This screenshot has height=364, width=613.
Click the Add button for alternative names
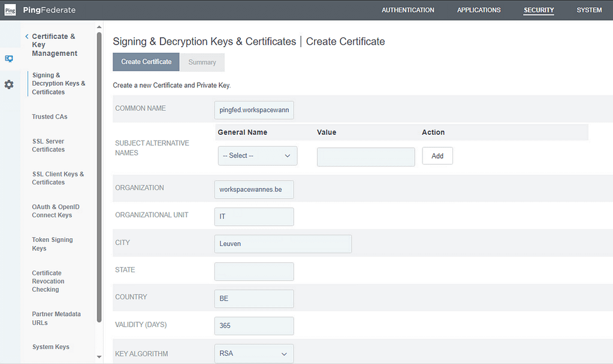437,156
